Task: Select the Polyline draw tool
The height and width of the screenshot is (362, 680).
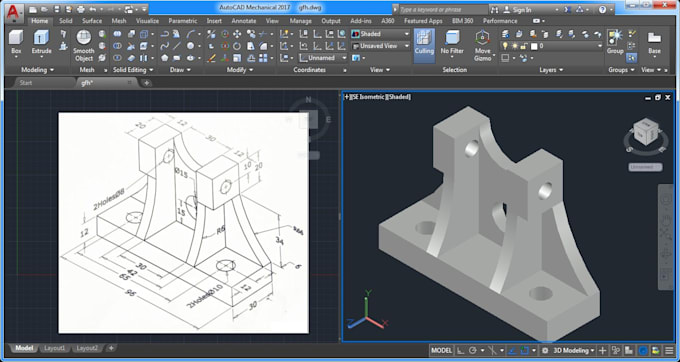Action: (x=164, y=34)
